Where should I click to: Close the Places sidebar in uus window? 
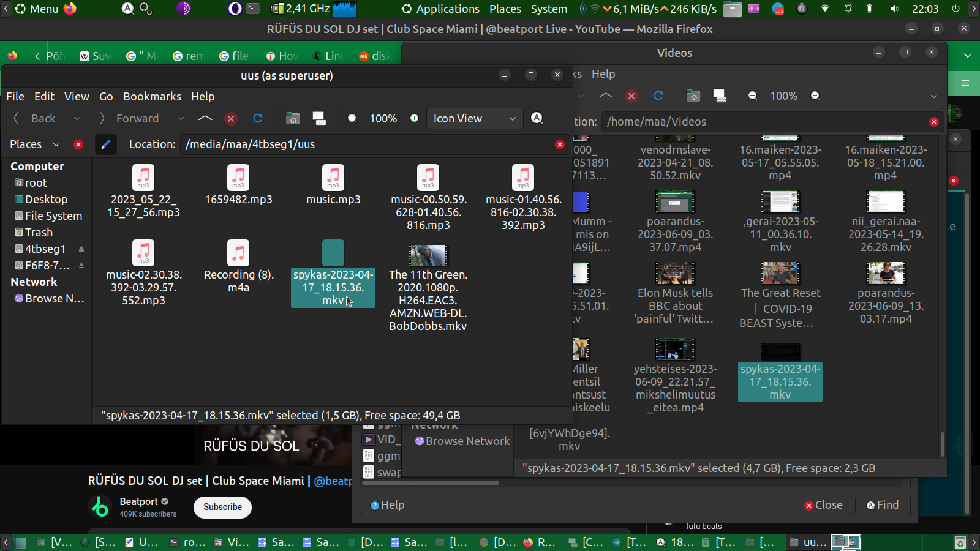click(78, 144)
